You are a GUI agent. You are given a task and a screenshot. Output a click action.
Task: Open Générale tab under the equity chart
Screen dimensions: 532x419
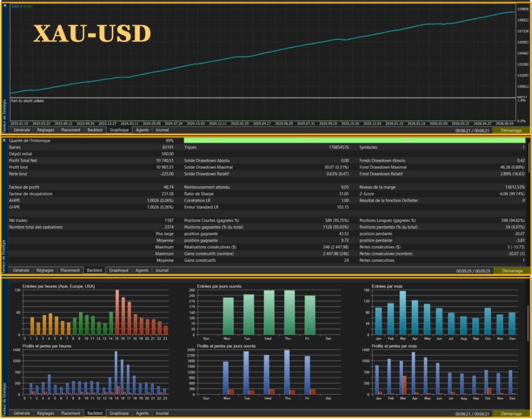22,130
